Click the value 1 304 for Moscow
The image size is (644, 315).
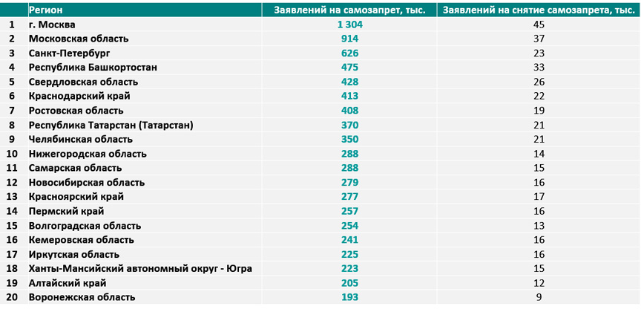pos(349,25)
